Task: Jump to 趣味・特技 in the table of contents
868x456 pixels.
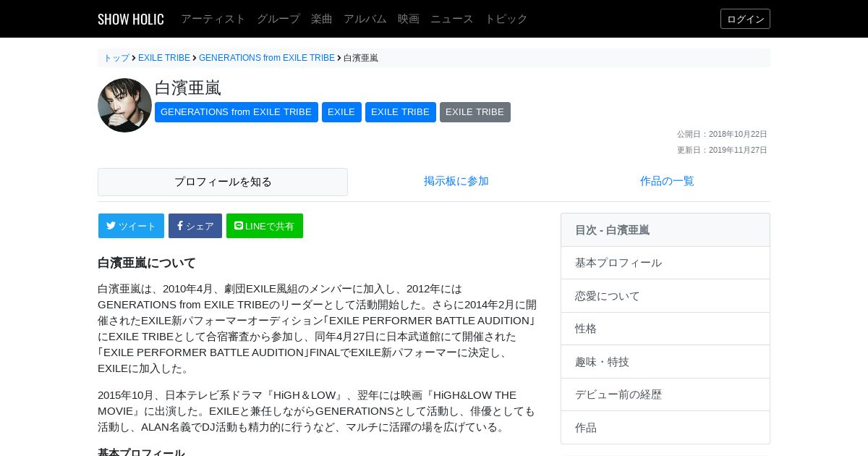Action: click(x=665, y=362)
